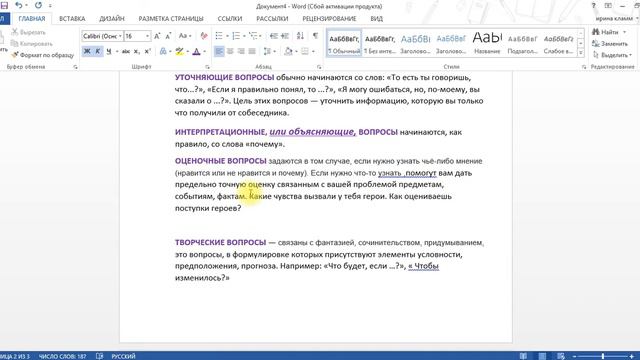Open font color dropdown arrow

point(204,51)
